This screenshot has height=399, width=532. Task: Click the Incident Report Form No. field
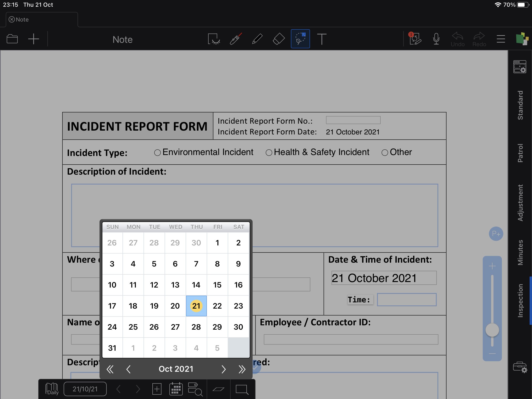[x=353, y=120]
